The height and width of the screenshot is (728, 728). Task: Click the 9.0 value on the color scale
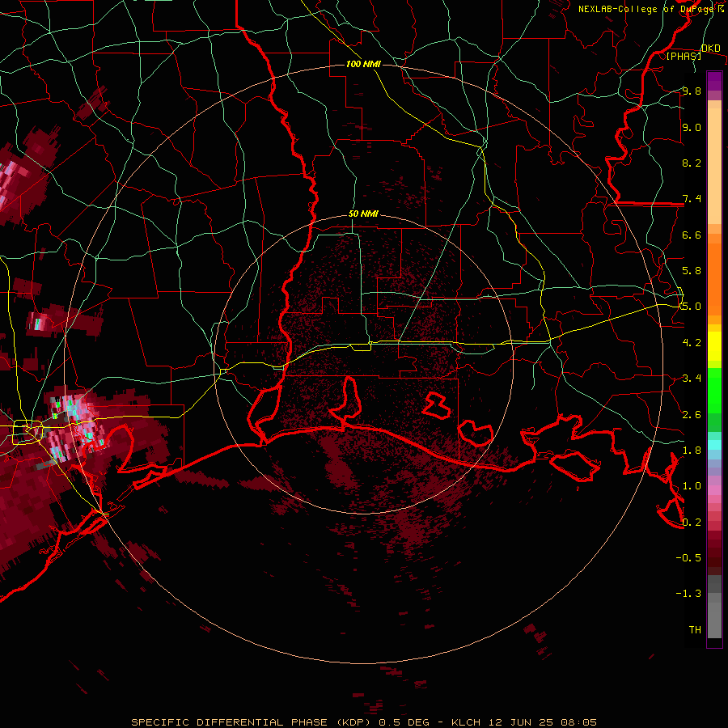(x=692, y=127)
